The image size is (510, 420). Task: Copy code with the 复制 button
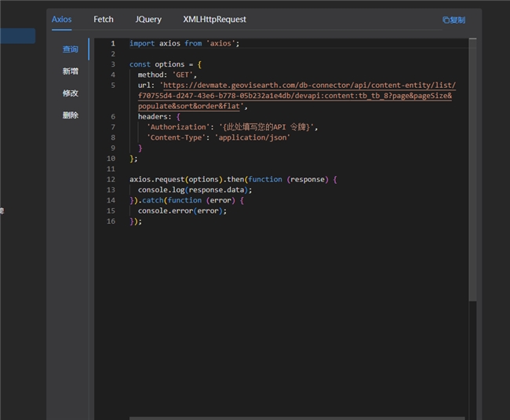454,20
